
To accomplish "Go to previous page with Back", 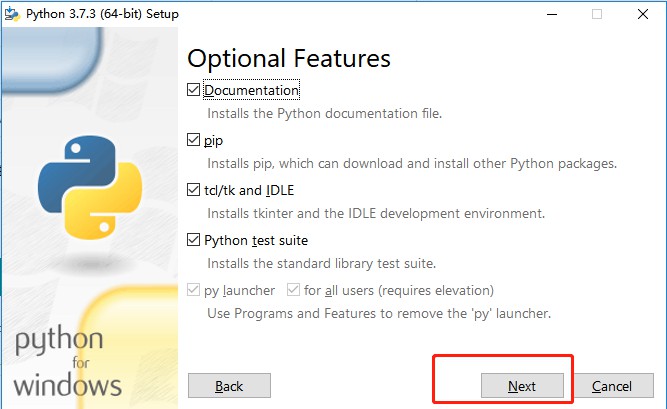I will 229,386.
